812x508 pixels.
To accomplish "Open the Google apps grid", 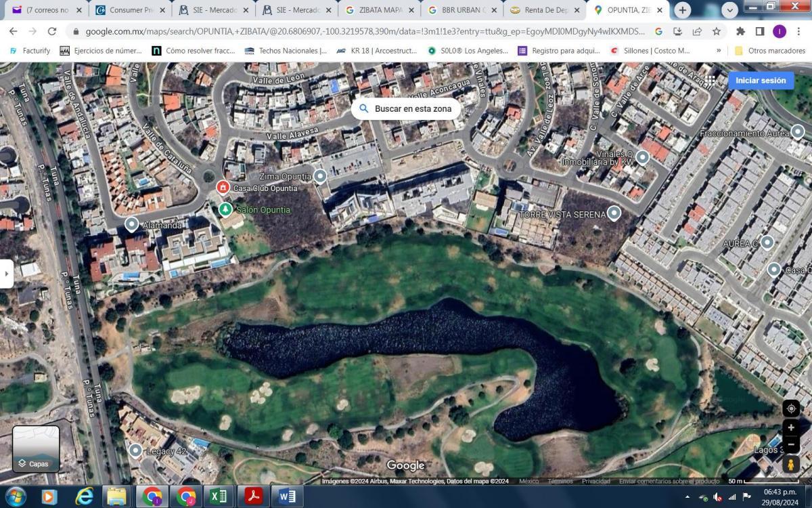I will coord(710,80).
